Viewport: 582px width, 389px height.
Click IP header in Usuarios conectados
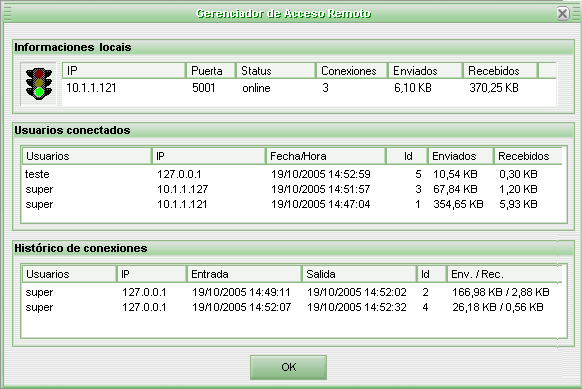[x=209, y=156]
